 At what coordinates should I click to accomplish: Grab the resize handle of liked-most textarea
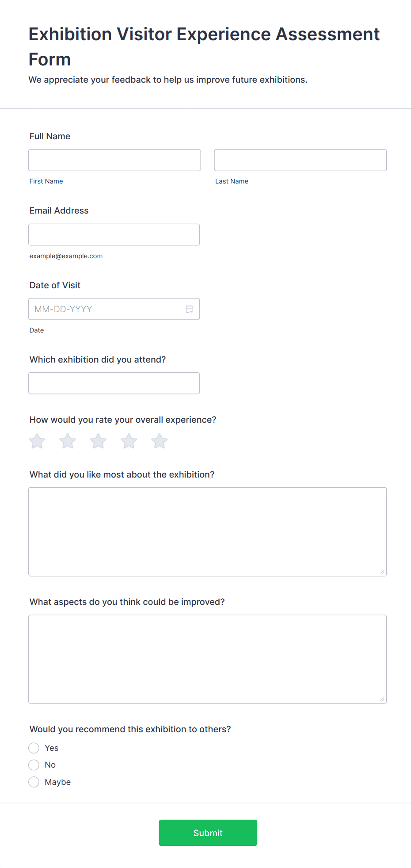tap(382, 572)
